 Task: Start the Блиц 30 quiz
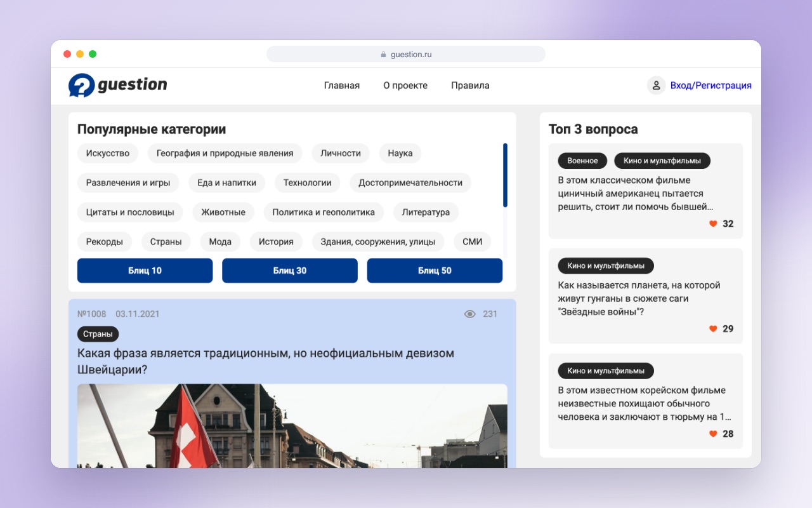pyautogui.click(x=290, y=271)
